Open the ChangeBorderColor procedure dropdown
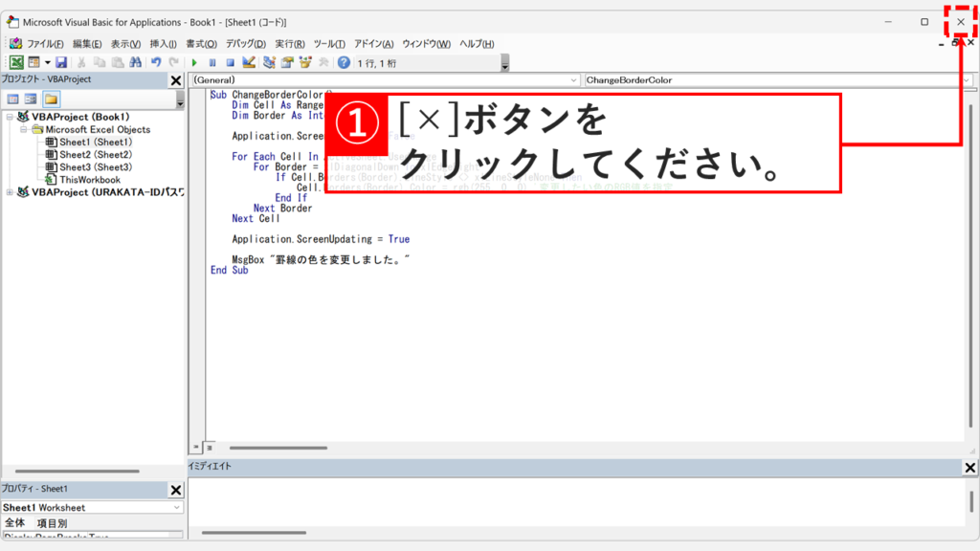 (x=967, y=79)
